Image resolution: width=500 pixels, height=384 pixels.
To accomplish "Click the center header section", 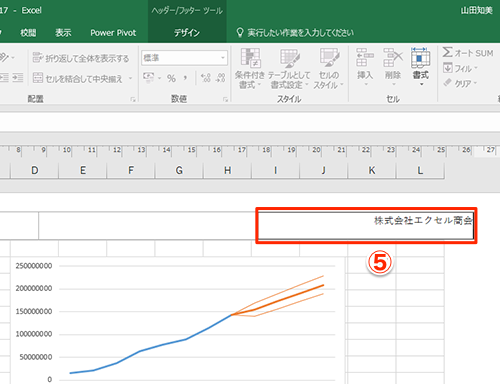I will click(x=148, y=226).
